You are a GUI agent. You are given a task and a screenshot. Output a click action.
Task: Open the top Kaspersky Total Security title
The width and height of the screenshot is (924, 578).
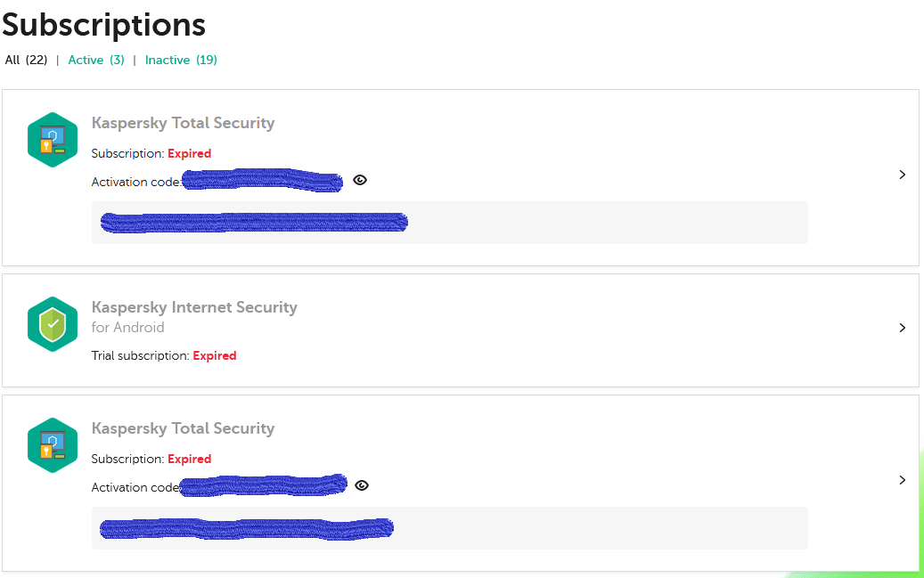183,123
